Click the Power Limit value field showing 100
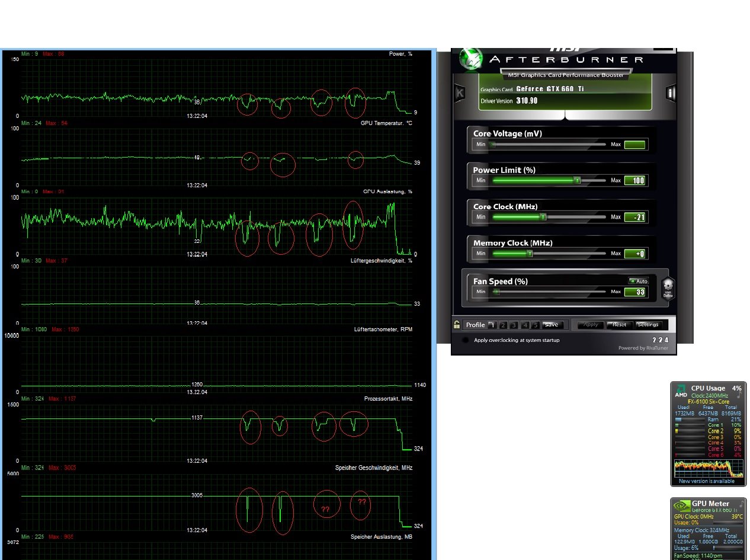Image resolution: width=750 pixels, height=560 pixels. 635,180
